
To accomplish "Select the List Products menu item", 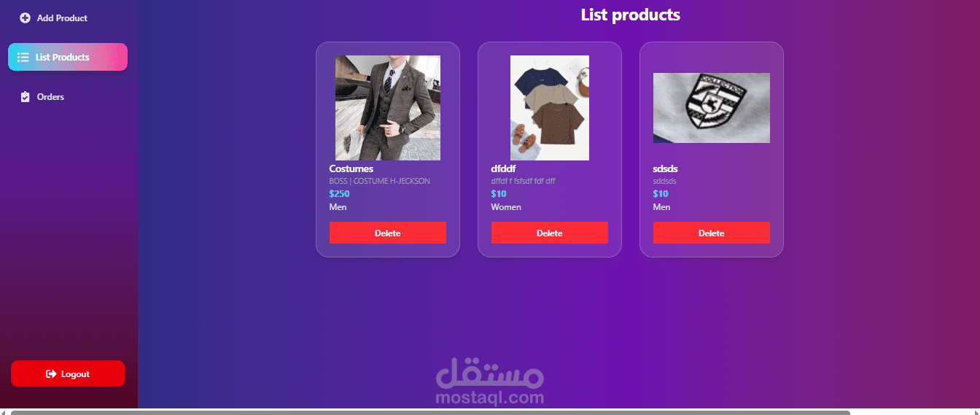I will (68, 57).
